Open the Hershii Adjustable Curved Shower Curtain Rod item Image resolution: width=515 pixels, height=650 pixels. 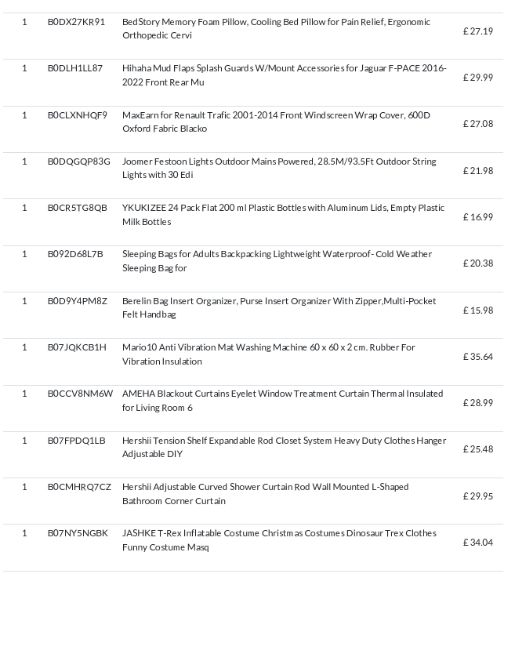click(265, 493)
